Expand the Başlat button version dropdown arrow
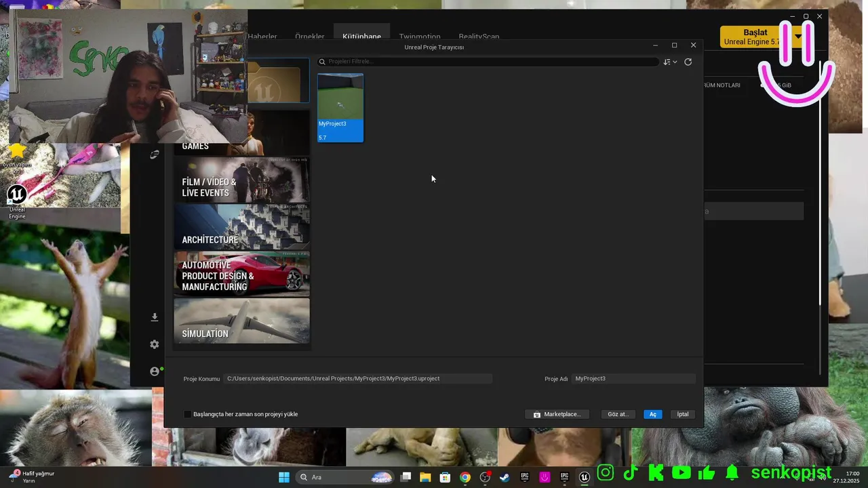Viewport: 868px width, 488px height. [x=798, y=37]
